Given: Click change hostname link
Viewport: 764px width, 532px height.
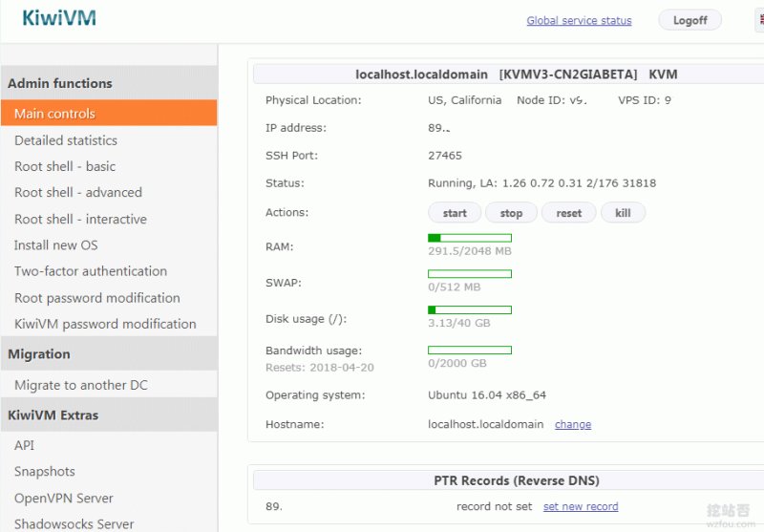Looking at the screenshot, I should 573,424.
